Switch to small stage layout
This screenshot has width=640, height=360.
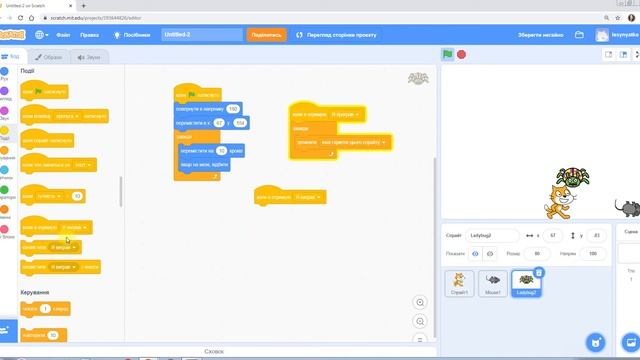(608, 54)
